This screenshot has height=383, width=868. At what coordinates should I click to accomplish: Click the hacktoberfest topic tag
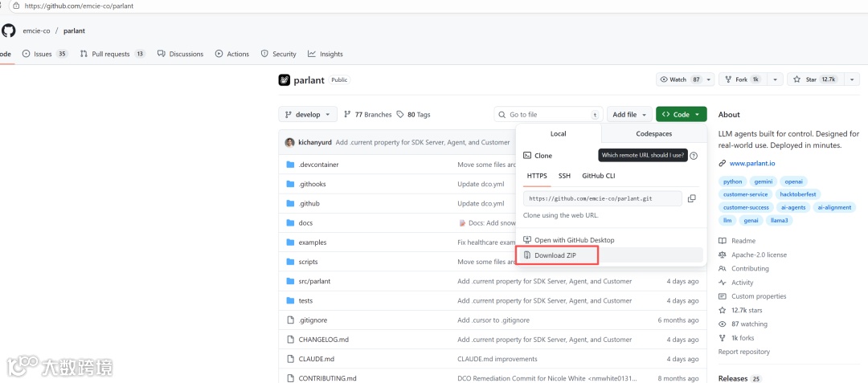coord(798,194)
